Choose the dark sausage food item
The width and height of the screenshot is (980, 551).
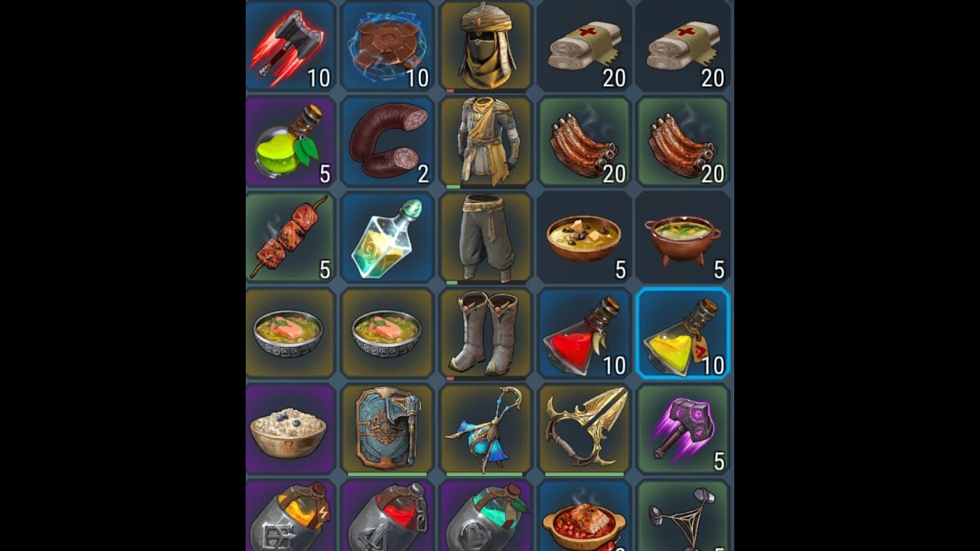tap(387, 142)
